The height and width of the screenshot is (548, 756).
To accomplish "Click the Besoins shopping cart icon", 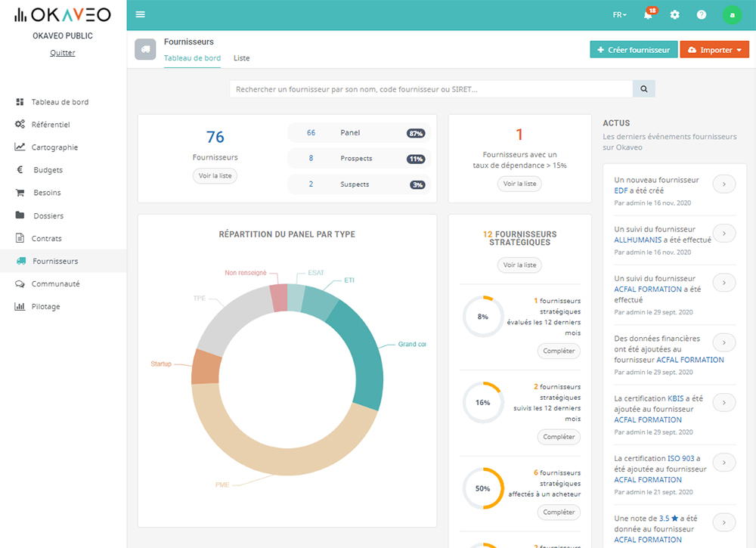I will (20, 192).
